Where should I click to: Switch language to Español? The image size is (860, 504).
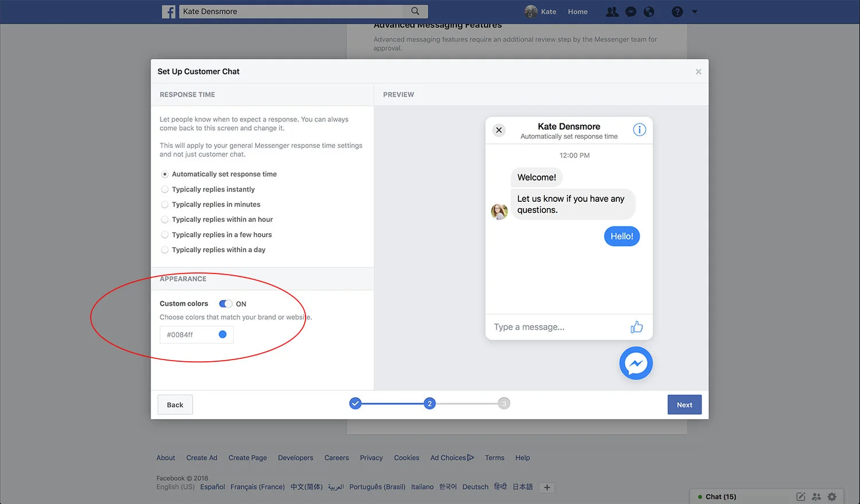tap(213, 487)
